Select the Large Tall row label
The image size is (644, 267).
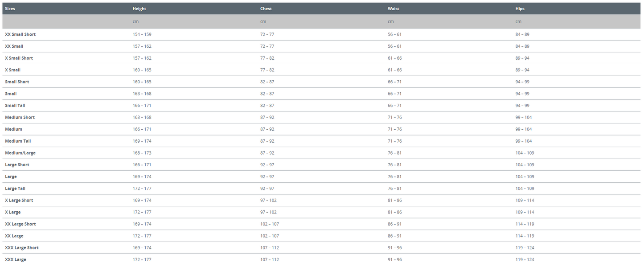15,189
